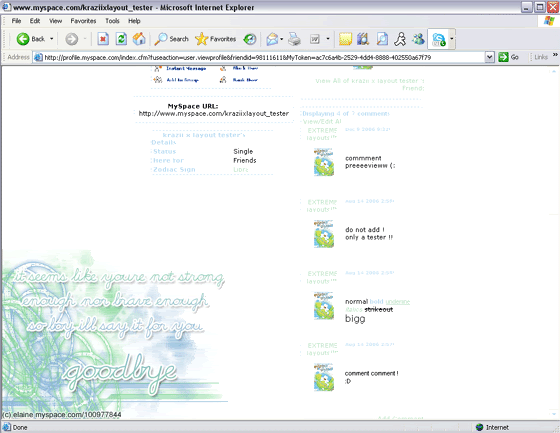The width and height of the screenshot is (560, 433).
Task: Stop loading with the Stop button
Action: point(103,39)
